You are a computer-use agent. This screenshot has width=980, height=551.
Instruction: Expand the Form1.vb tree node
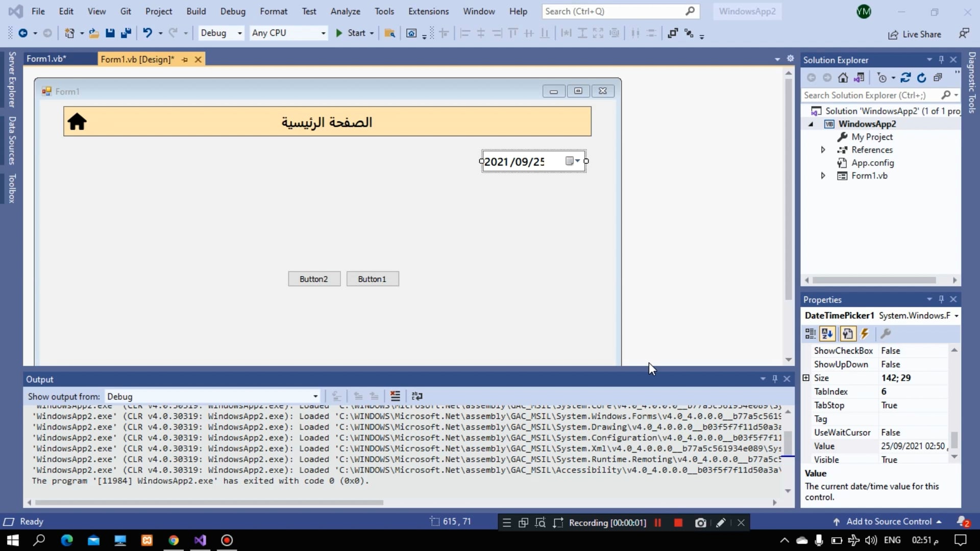(823, 176)
